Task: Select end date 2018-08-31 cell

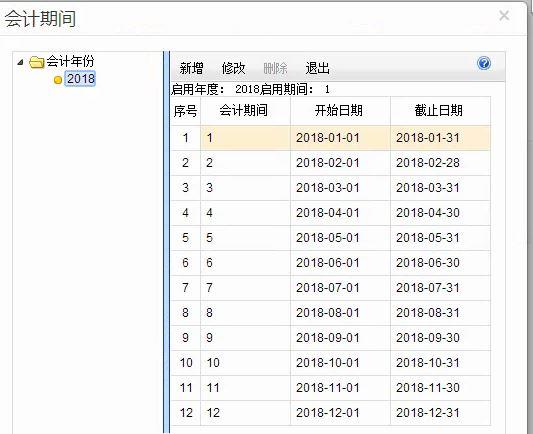Action: [x=440, y=313]
